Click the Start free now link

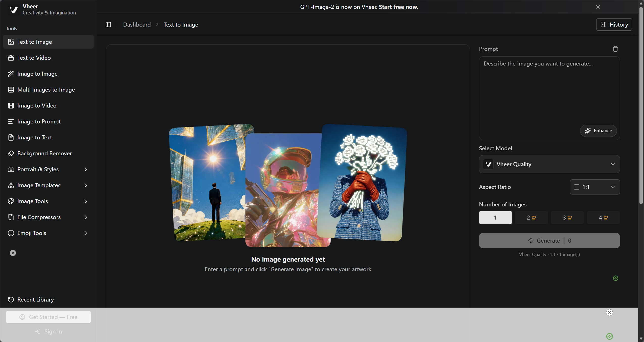coord(398,7)
